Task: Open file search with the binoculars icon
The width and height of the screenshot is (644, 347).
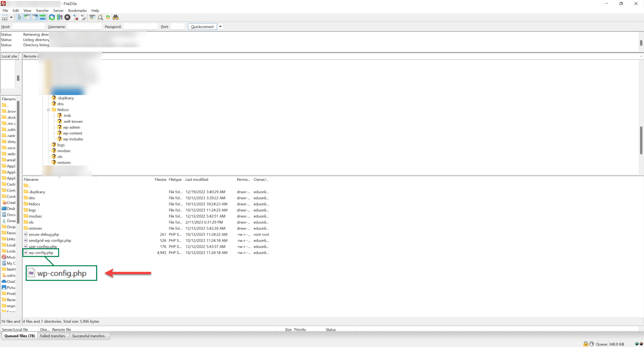Action: tap(115, 17)
